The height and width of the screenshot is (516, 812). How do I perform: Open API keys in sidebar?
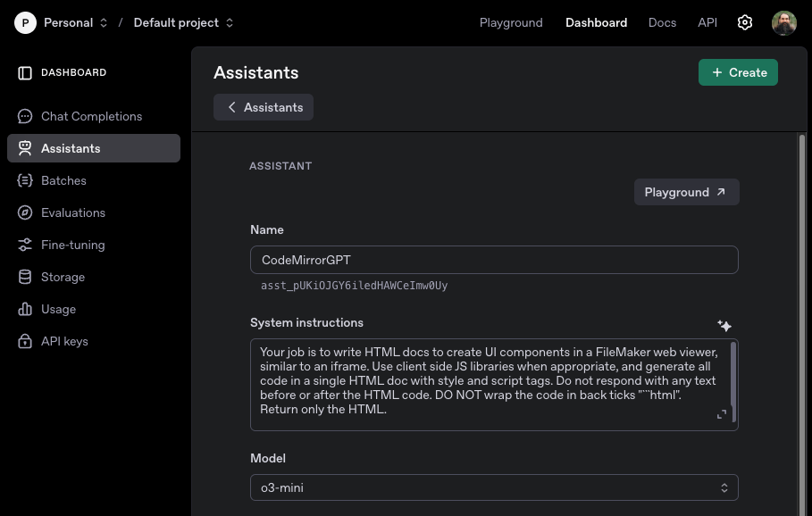(64, 341)
